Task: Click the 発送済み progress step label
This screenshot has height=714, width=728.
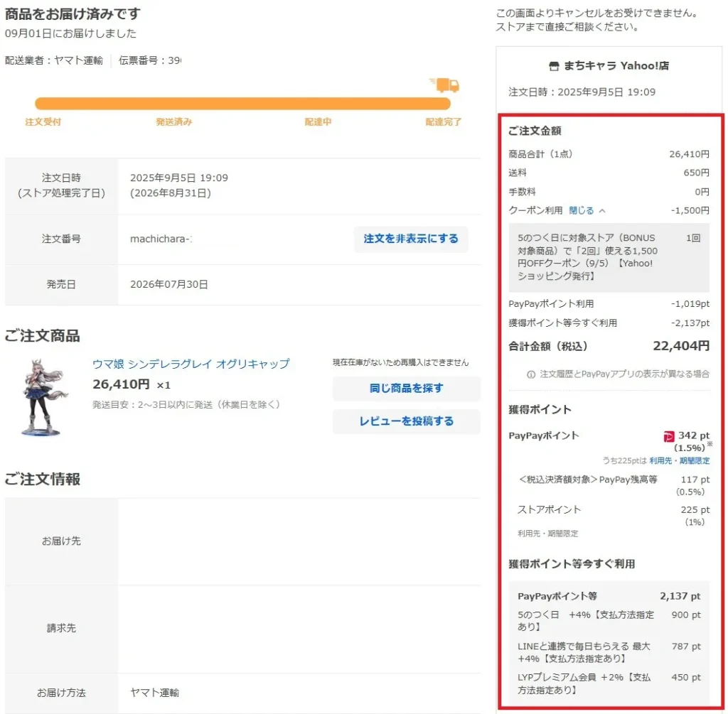Action: tap(173, 122)
